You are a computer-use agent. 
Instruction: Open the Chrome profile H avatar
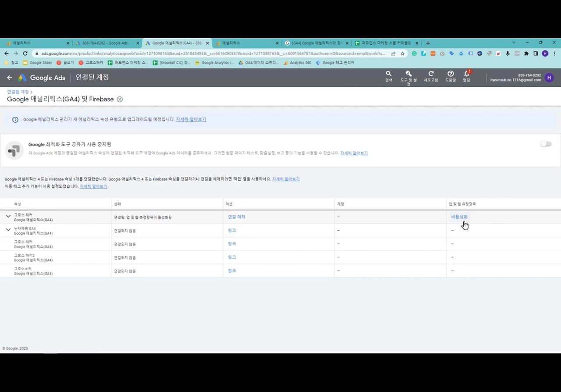545,53
